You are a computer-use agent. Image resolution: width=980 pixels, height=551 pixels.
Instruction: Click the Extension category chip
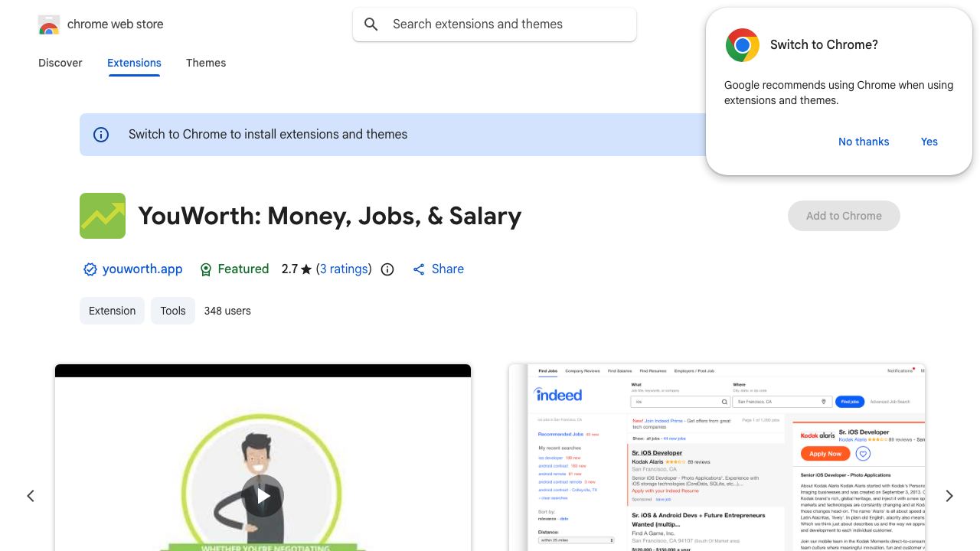tap(112, 311)
